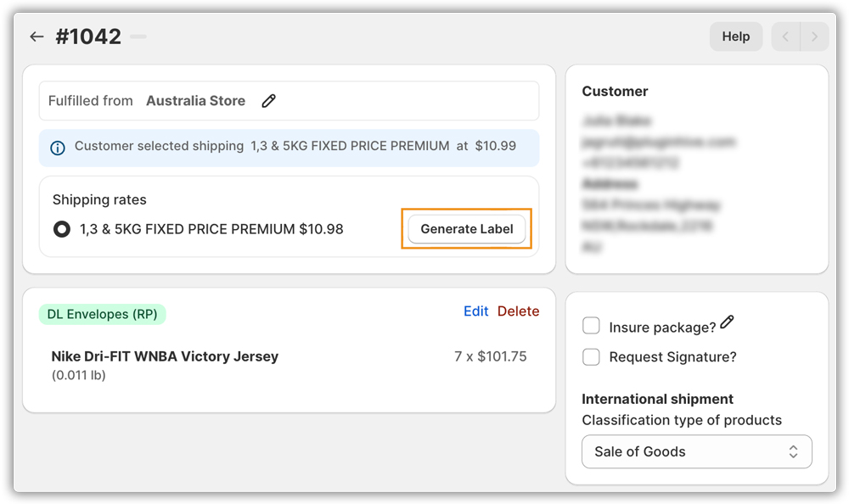Delete the DL Envelopes package
849x504 pixels.
click(x=518, y=311)
